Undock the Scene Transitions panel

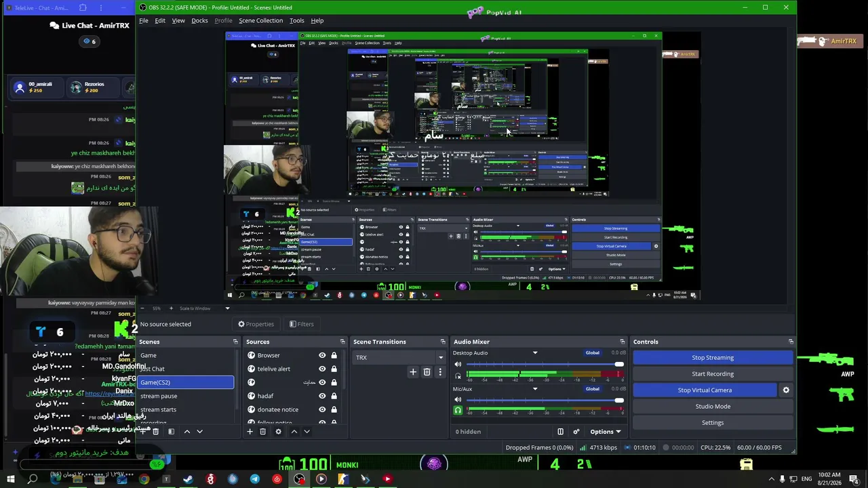tap(443, 342)
